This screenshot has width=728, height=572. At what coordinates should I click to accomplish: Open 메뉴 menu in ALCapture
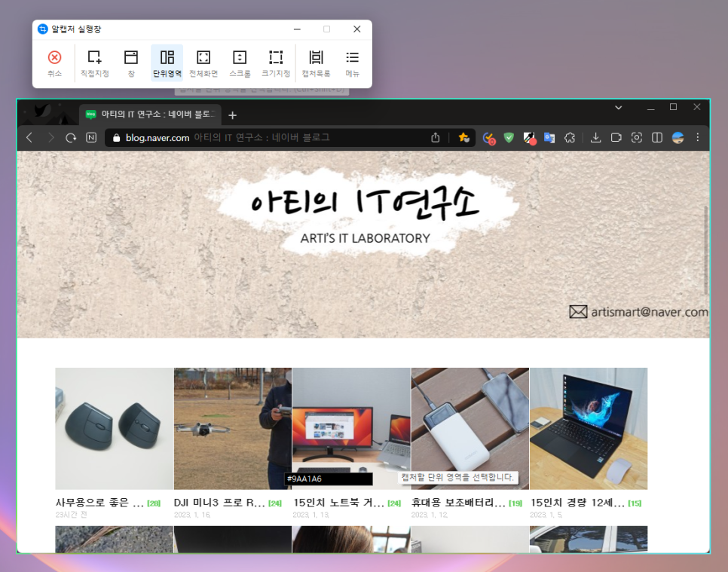coord(353,63)
